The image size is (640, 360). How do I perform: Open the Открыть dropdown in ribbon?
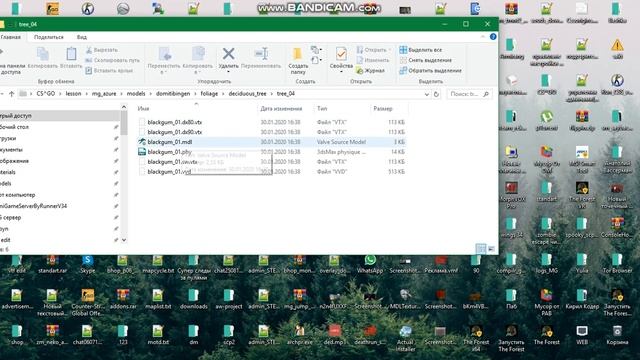click(373, 50)
